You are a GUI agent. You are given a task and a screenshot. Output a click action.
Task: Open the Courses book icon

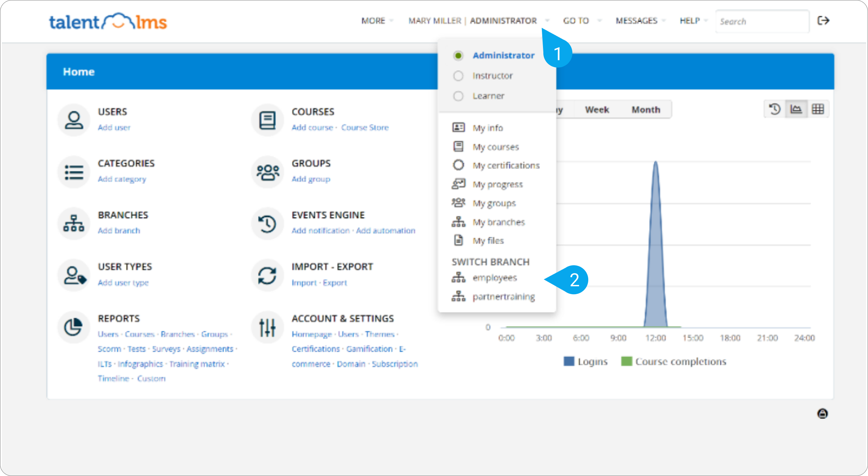click(267, 120)
